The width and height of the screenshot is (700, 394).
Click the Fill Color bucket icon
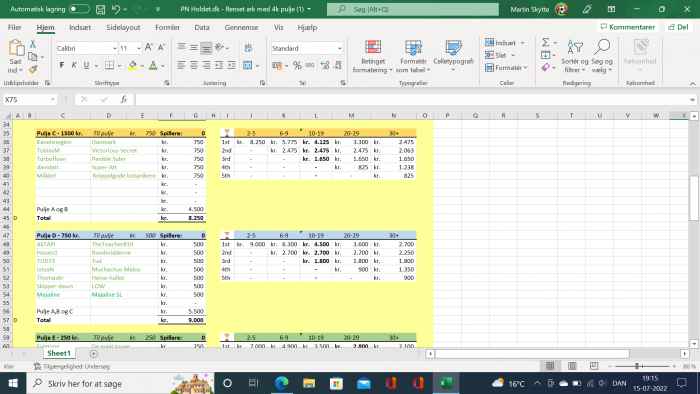point(133,66)
